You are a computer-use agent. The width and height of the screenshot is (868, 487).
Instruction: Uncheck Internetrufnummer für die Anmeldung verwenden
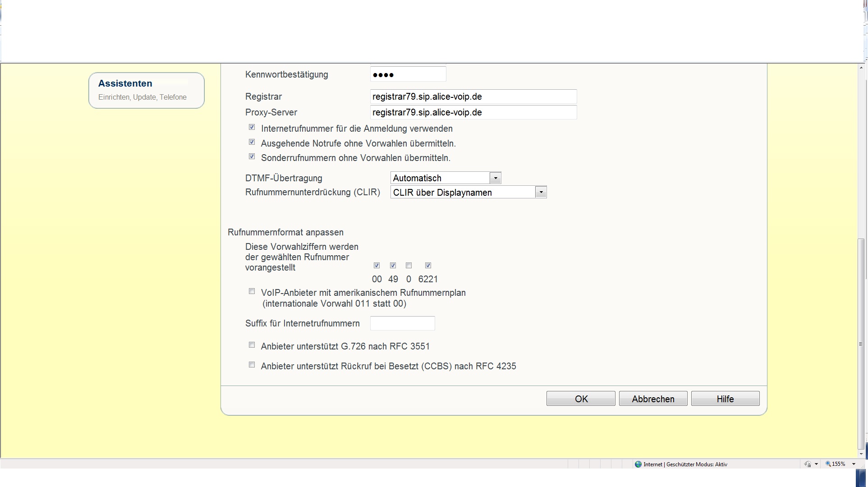pyautogui.click(x=252, y=128)
